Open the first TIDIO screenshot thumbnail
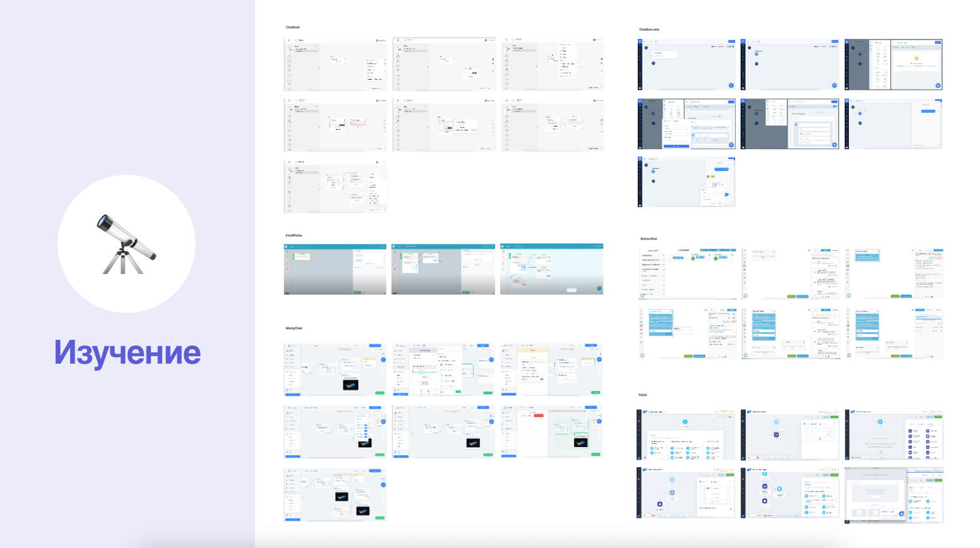This screenshot has height=548, width=980. click(x=686, y=435)
